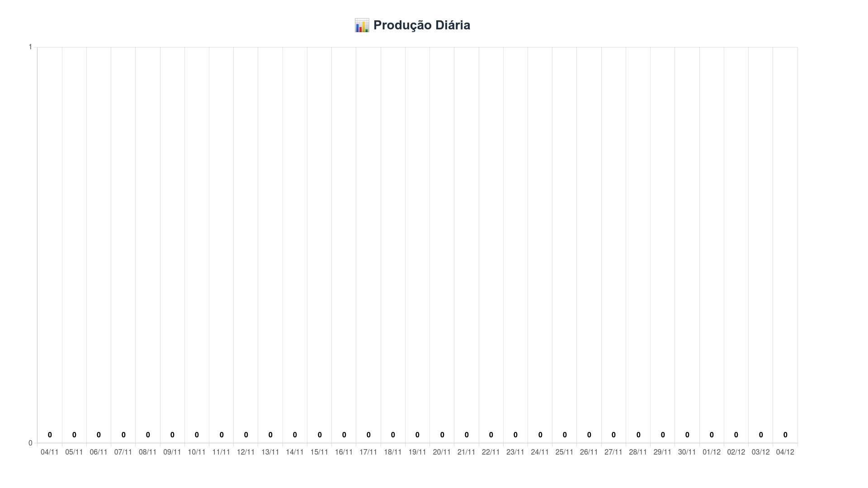
Task: Click the zero value above 28/11
Action: pyautogui.click(x=638, y=435)
